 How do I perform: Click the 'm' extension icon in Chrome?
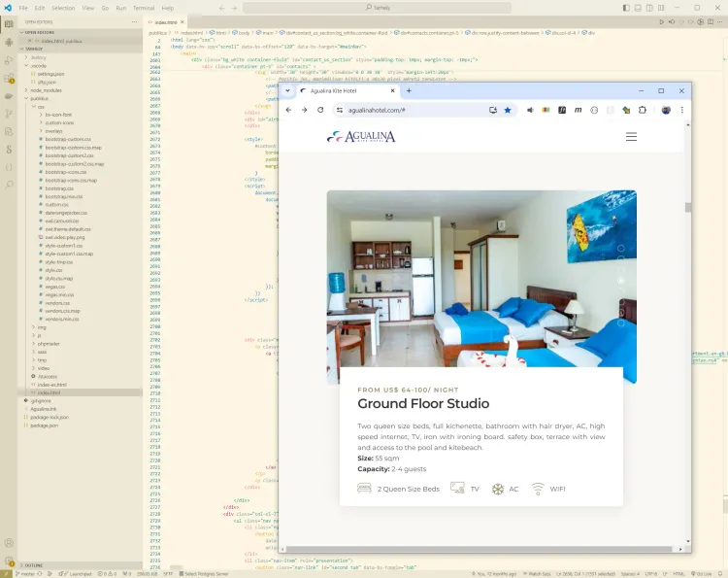click(579, 110)
